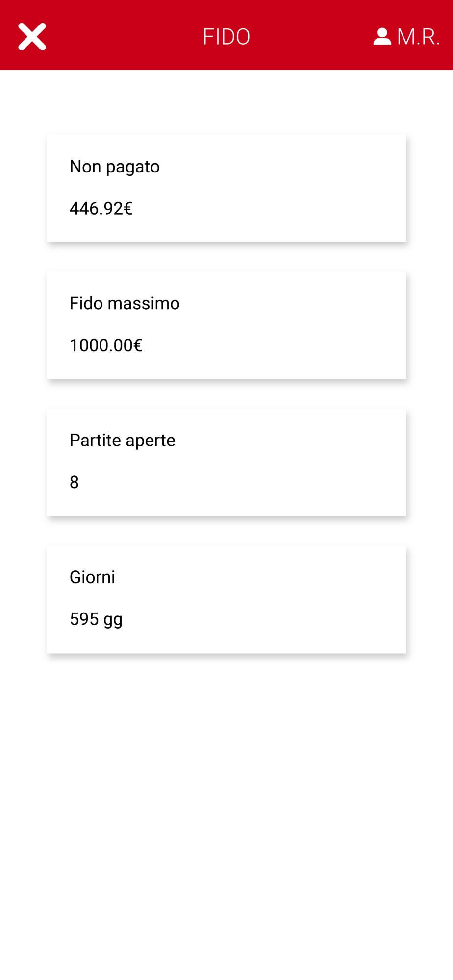Tap the gg unit after 595
The image size is (453, 980).
pyautogui.click(x=113, y=620)
